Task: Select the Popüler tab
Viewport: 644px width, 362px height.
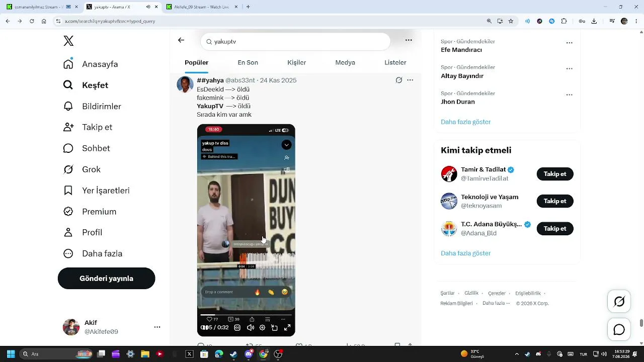Action: tap(196, 63)
